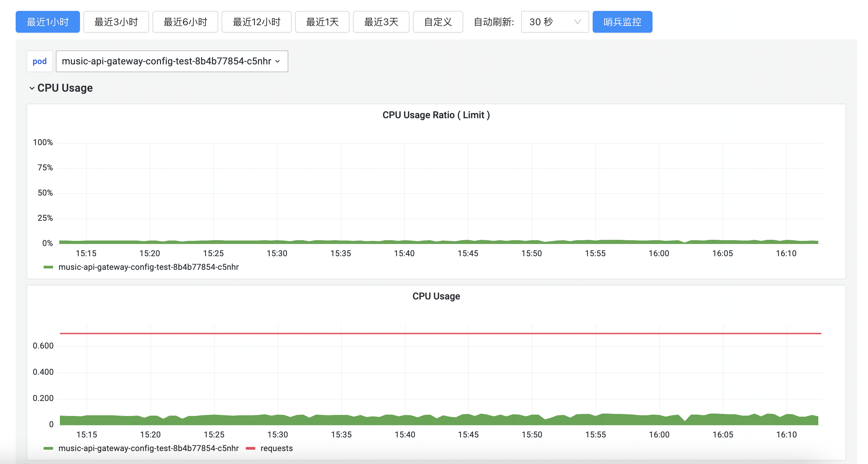Image resolution: width=868 pixels, height=464 pixels.
Task: Select the 最近1小时 time range
Action: click(48, 22)
